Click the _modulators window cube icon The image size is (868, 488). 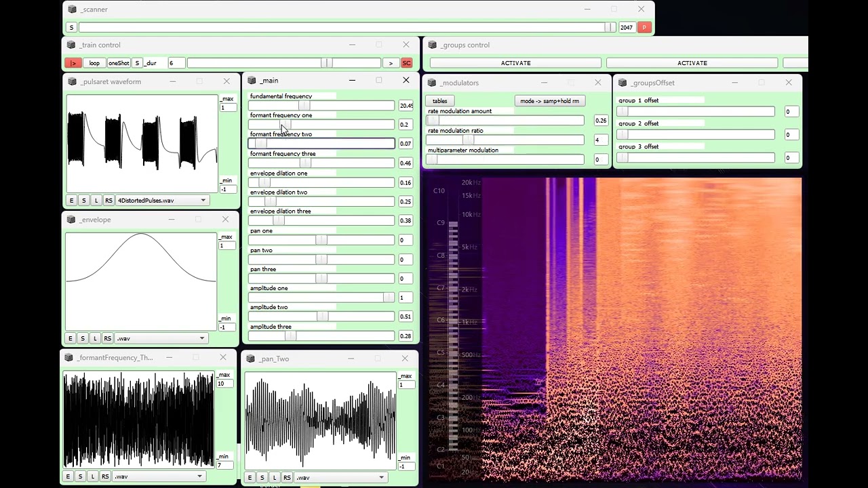coord(431,83)
